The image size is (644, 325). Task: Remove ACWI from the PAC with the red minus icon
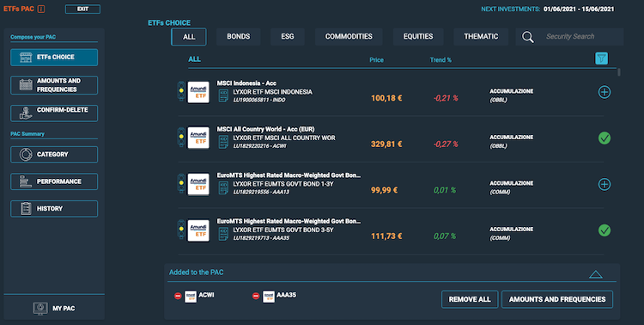point(178,296)
